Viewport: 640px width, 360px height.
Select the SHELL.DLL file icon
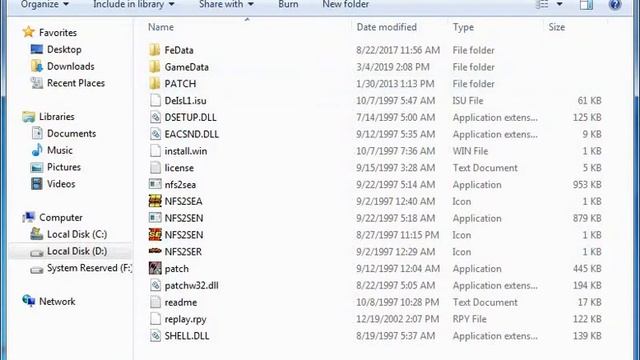(155, 336)
